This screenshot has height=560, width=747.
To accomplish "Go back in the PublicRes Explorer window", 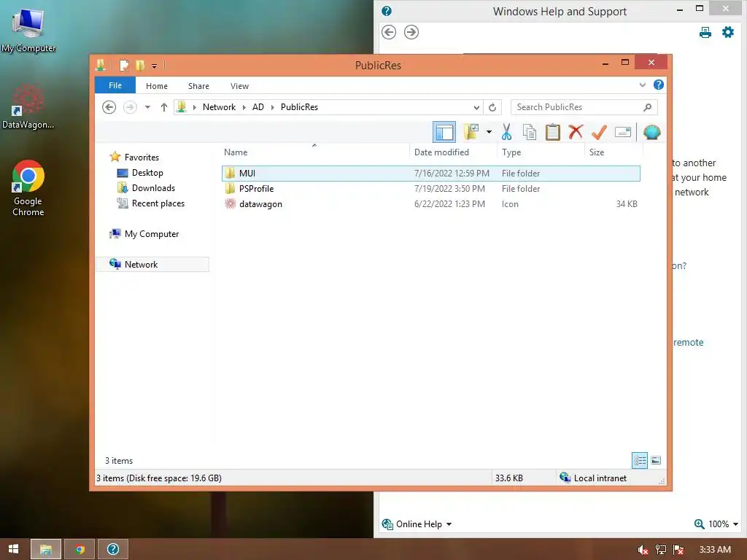I will click(x=109, y=107).
